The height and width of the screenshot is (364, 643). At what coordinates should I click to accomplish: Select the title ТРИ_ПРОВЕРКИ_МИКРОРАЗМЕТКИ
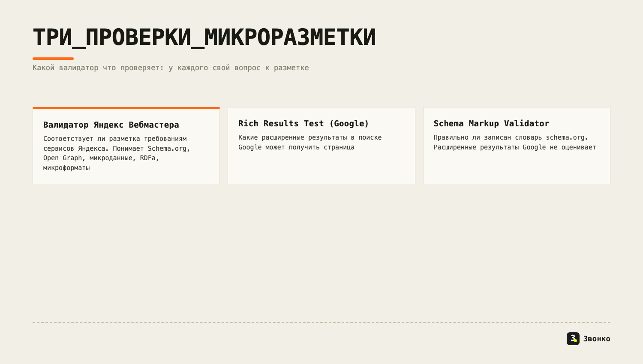(x=204, y=37)
